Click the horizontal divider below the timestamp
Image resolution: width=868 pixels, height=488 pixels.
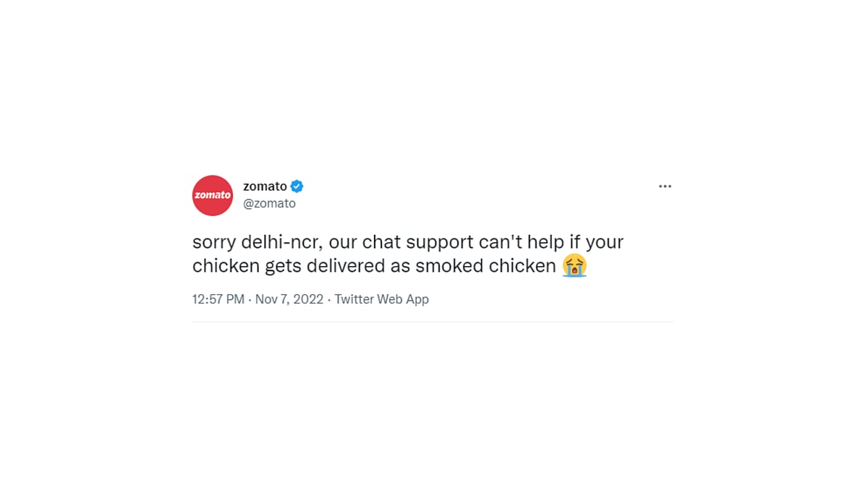coord(433,322)
